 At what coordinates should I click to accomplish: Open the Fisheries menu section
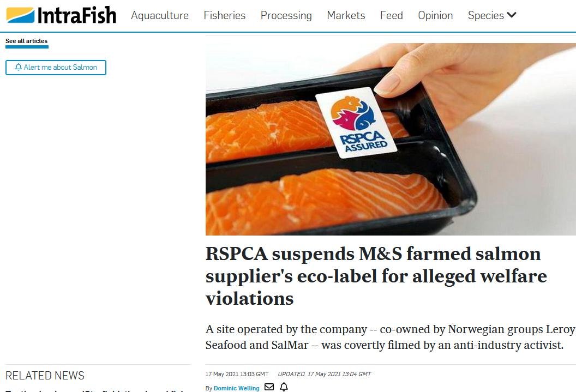pyautogui.click(x=224, y=15)
